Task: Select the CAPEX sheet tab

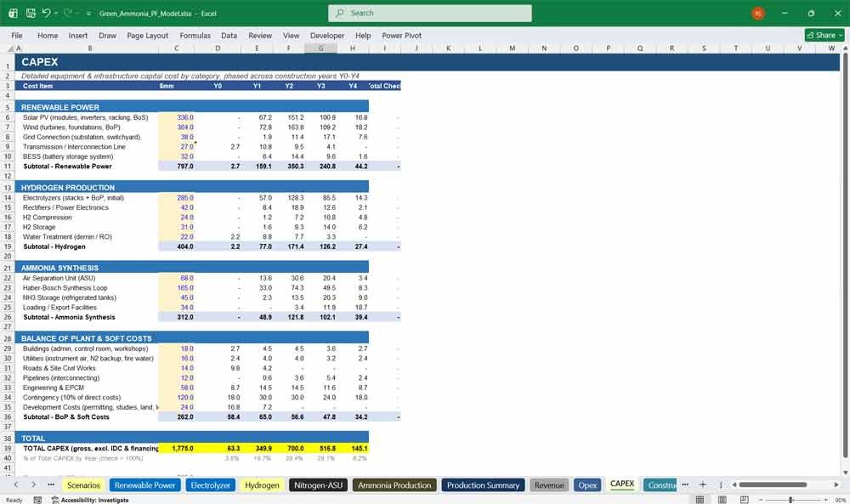Action: click(x=622, y=484)
